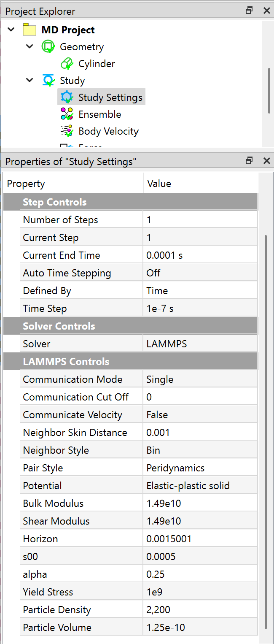Close the Properties of Study Settings panel
Screen dimensions: 274x644
[x=266, y=161]
